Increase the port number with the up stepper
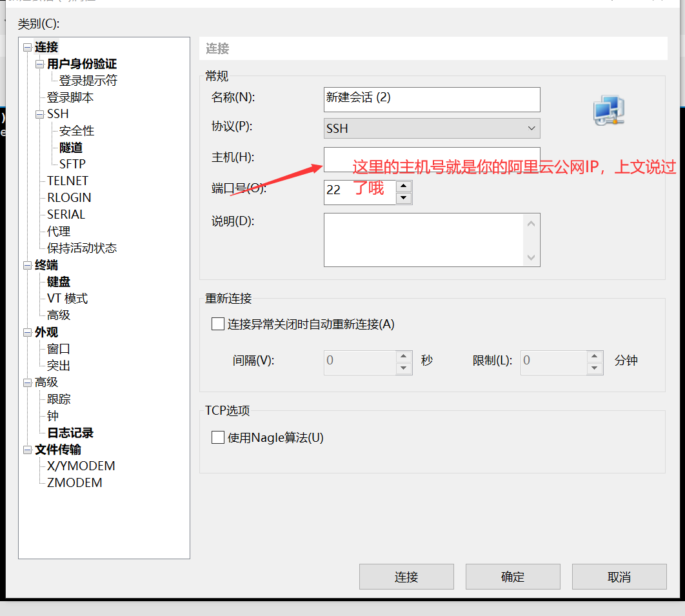 click(x=405, y=188)
